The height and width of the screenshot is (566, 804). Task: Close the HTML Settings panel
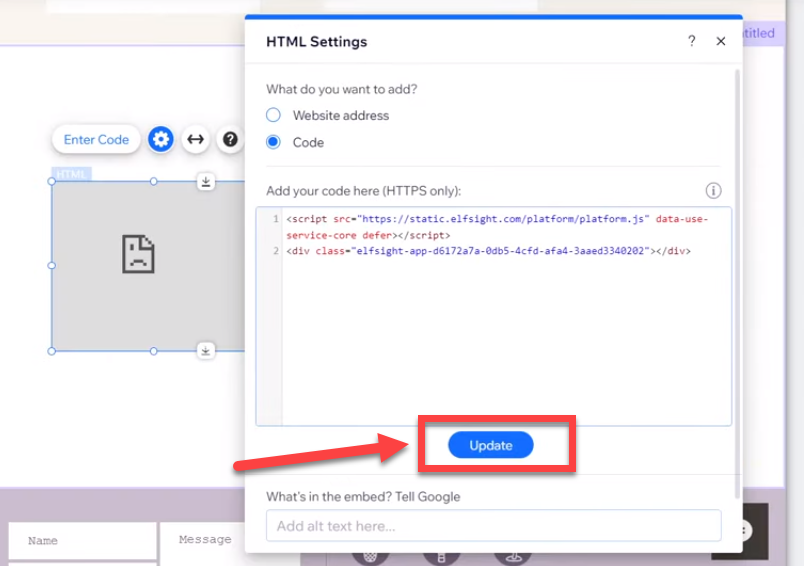pyautogui.click(x=721, y=41)
